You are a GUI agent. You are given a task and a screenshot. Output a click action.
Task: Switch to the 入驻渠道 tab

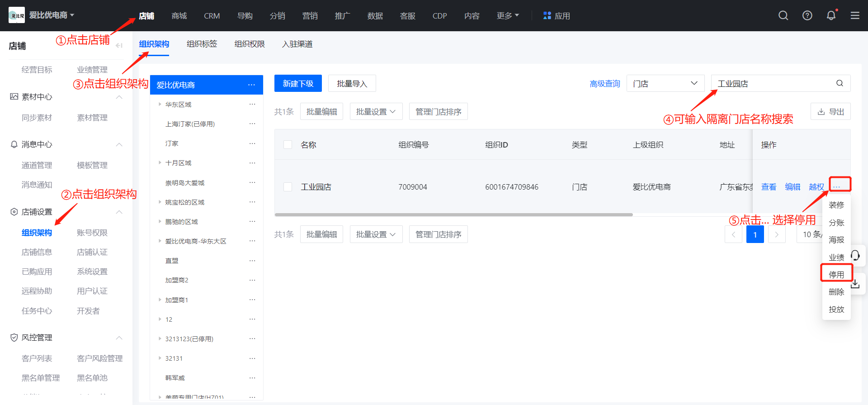point(297,44)
